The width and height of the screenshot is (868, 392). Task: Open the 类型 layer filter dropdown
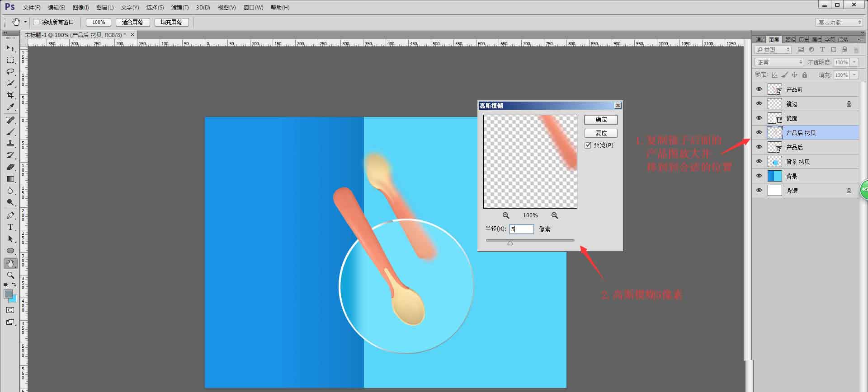point(773,50)
